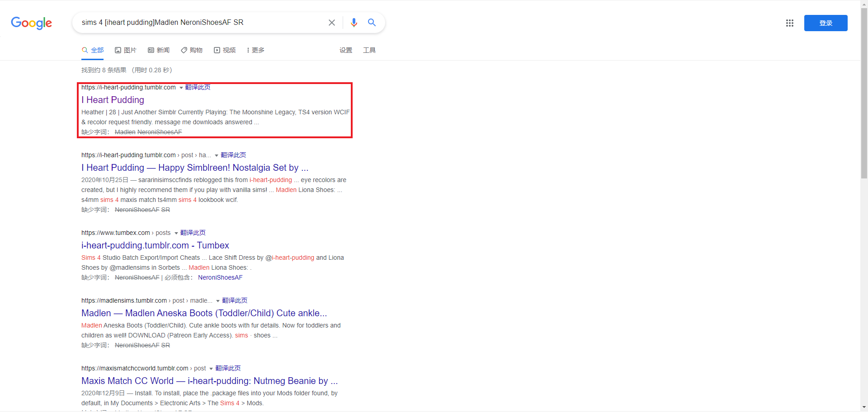Image resolution: width=868 pixels, height=412 pixels.
Task: Expand dropdown arrow beside tumbex.com URL
Action: [176, 233]
